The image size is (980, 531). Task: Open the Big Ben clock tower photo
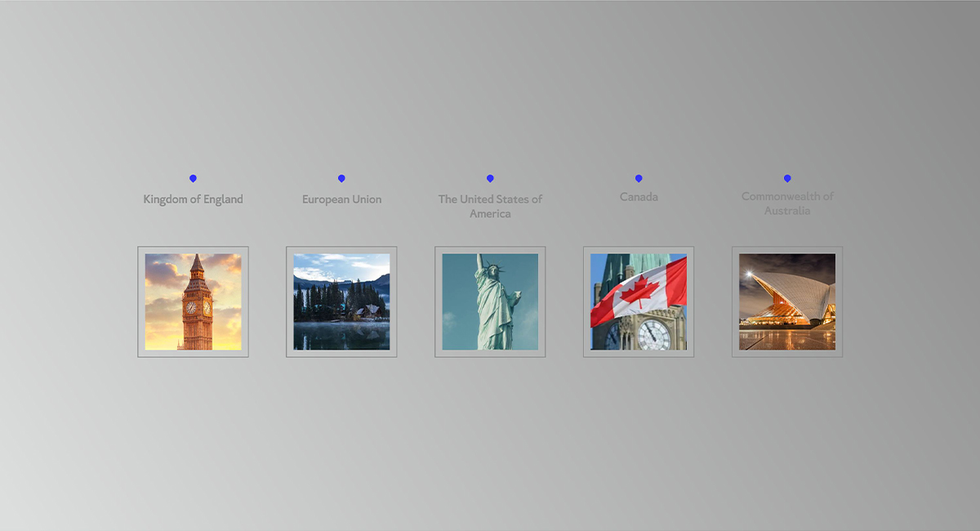point(193,301)
